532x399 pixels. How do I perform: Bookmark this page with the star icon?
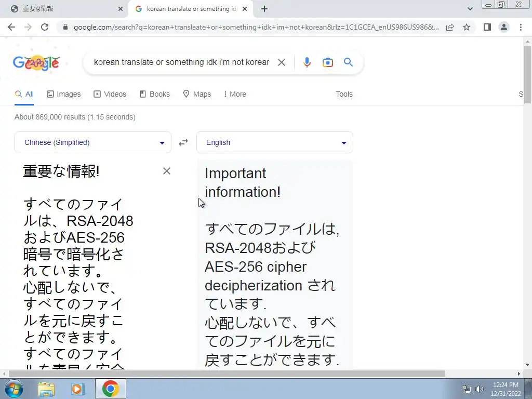click(x=467, y=27)
